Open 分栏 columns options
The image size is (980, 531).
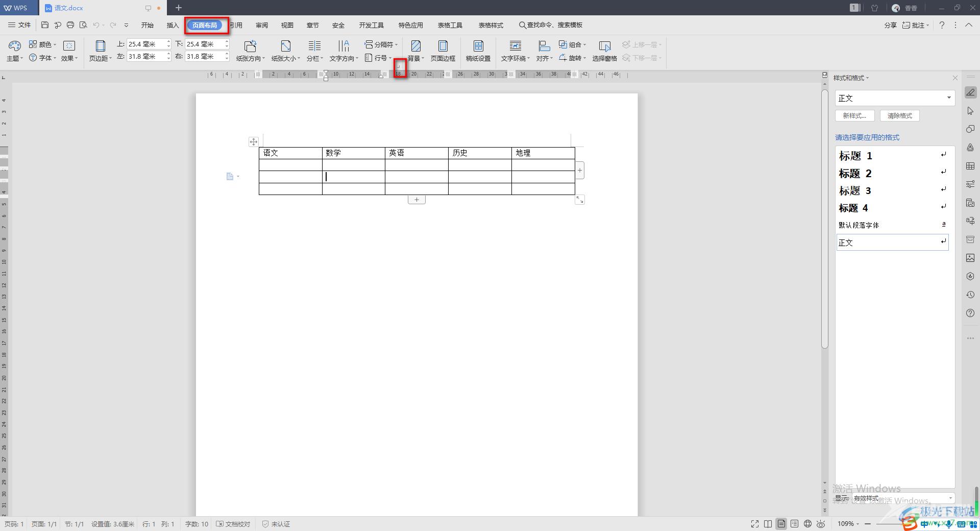314,51
